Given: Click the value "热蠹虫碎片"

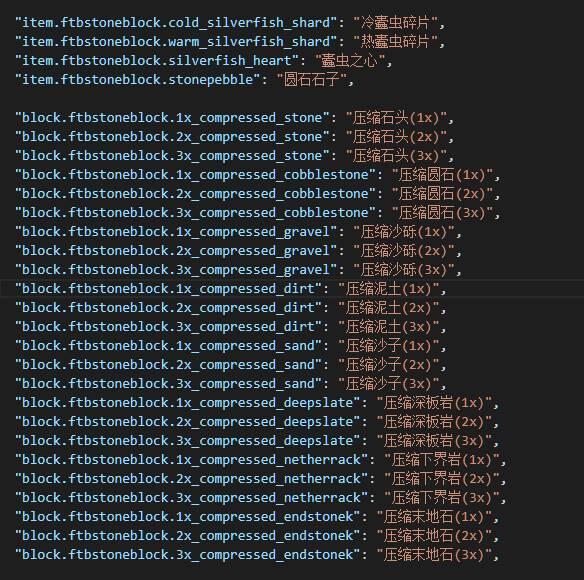Looking at the screenshot, I should [396, 42].
